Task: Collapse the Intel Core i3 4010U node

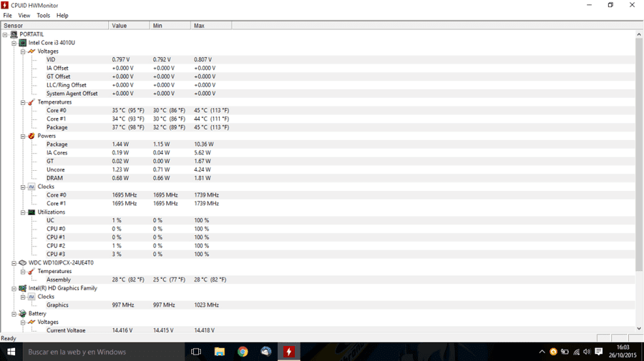Action: pyautogui.click(x=14, y=43)
